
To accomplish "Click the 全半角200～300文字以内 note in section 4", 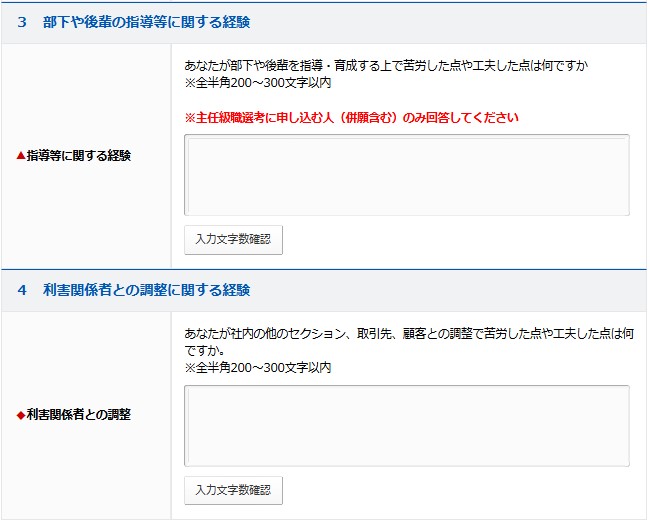I will (x=258, y=367).
